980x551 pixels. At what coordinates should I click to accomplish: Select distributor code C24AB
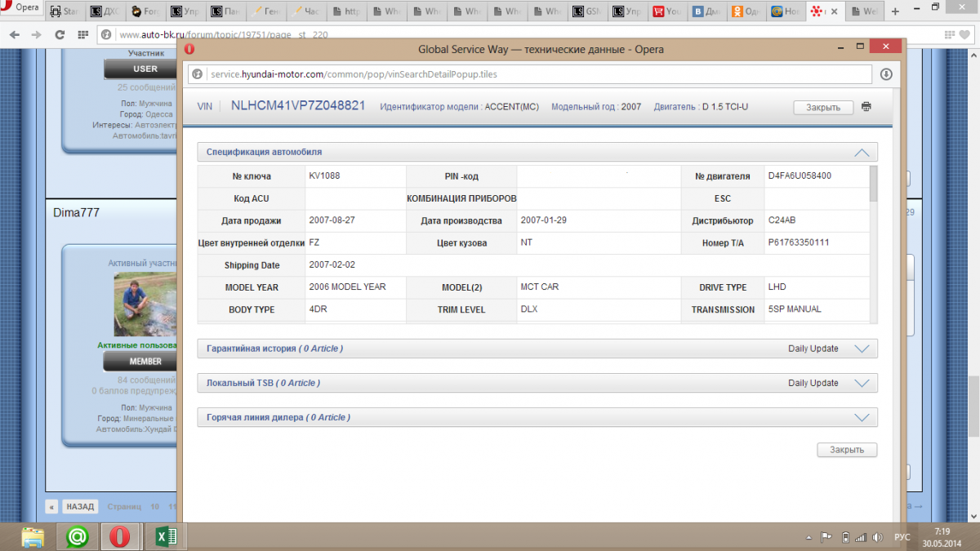(x=782, y=220)
